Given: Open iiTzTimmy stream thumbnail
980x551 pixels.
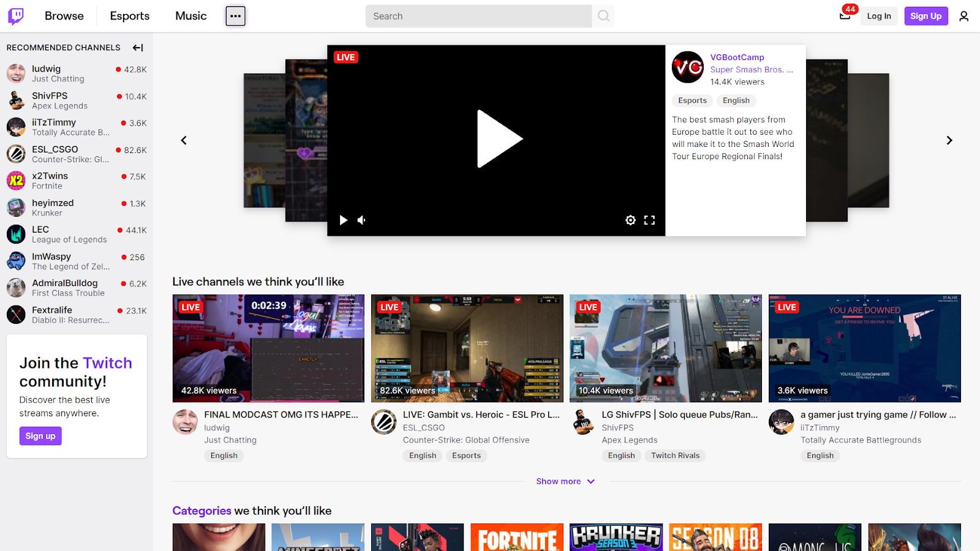Looking at the screenshot, I should click(865, 348).
